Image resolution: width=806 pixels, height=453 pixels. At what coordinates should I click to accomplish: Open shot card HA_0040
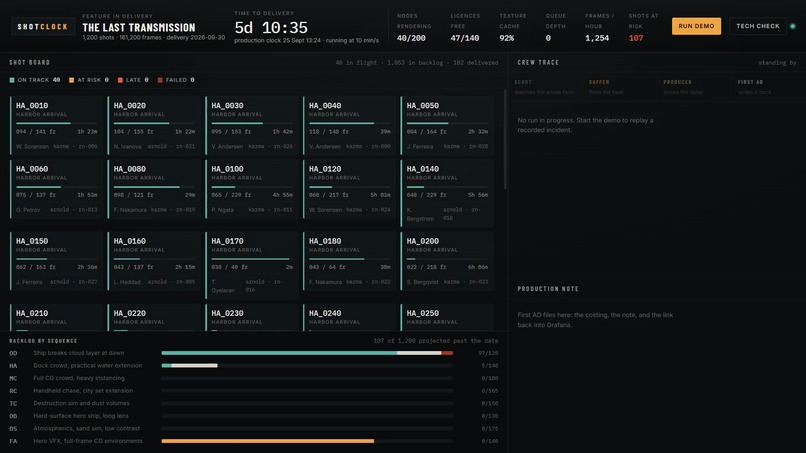click(350, 125)
